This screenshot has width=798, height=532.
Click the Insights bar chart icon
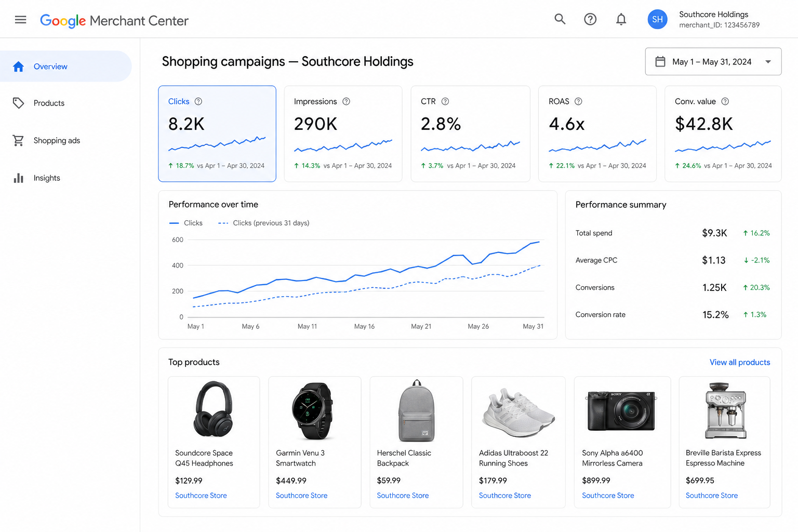(x=19, y=178)
